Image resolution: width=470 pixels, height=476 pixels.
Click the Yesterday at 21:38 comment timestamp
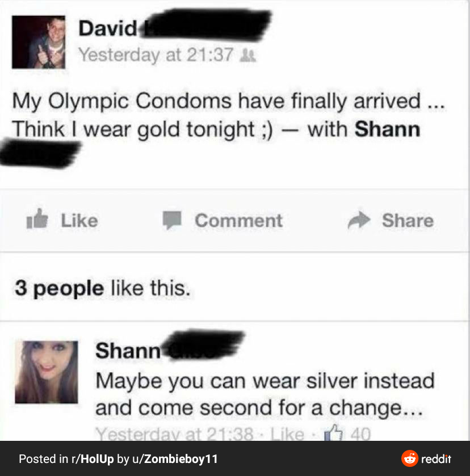(x=175, y=433)
